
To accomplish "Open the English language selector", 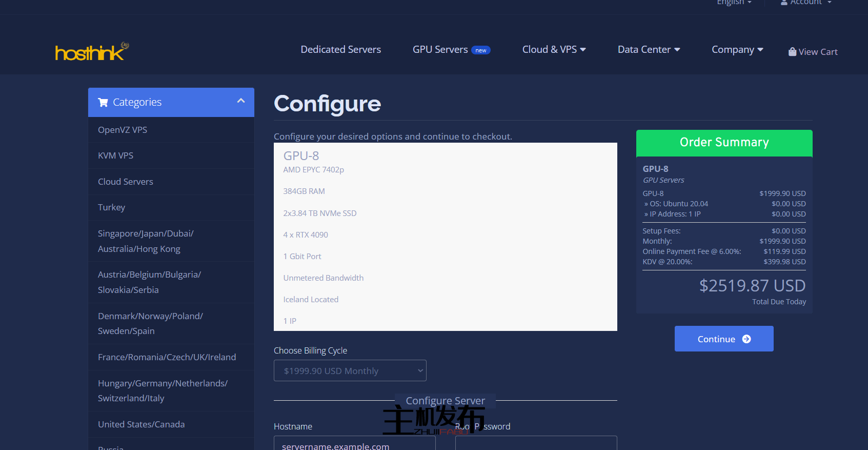I will (x=734, y=3).
